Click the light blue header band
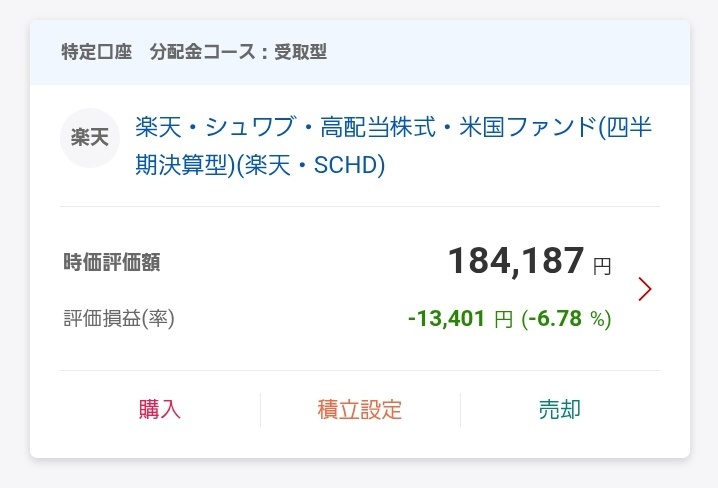This screenshot has width=718, height=488. click(x=360, y=52)
